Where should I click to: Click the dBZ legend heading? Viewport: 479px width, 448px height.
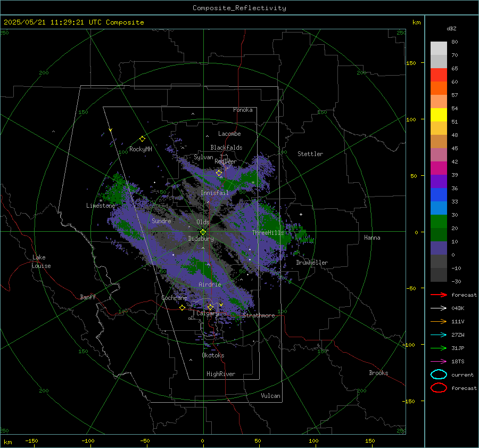451,28
